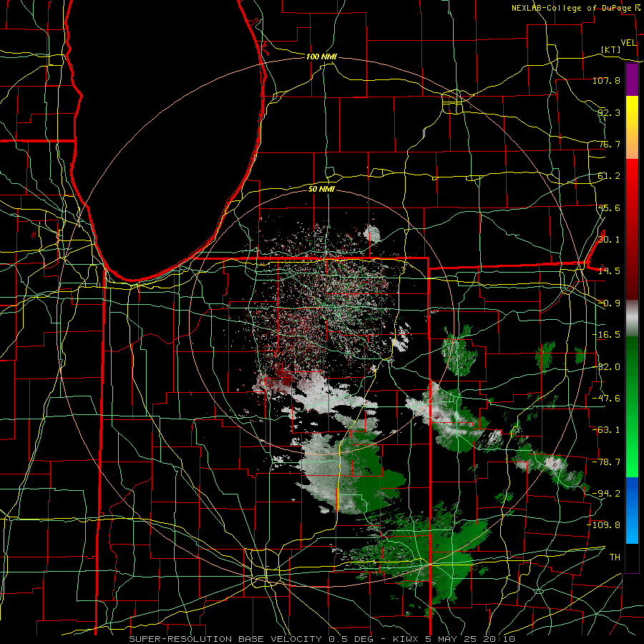Screen dimensions: 644x644
Task: Select the 107.8 velocity scale label
Action: (x=606, y=80)
